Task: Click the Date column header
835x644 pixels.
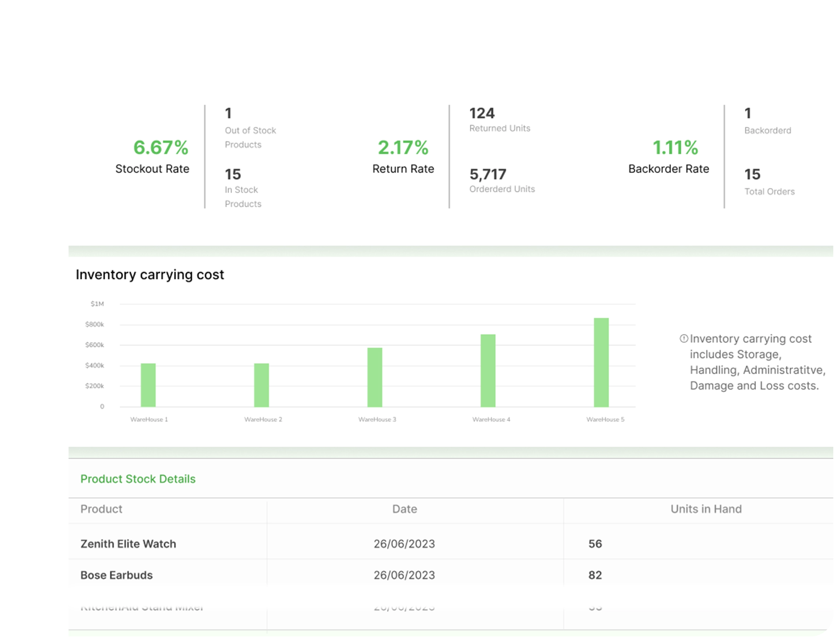Action: point(404,509)
